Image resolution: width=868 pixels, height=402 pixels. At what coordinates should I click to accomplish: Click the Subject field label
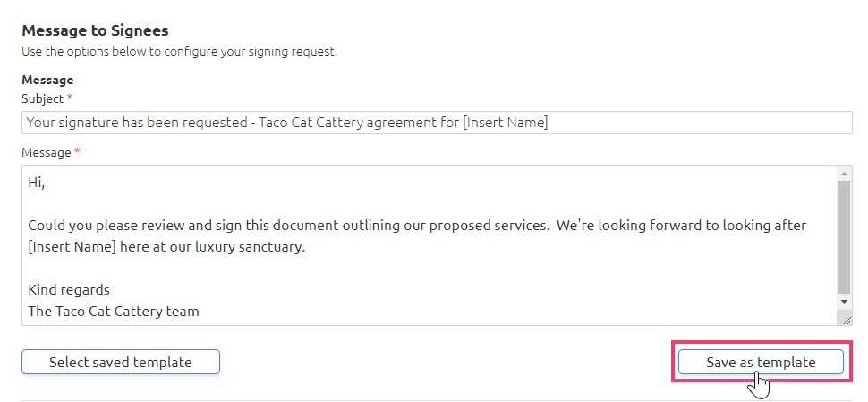pyautogui.click(x=43, y=98)
